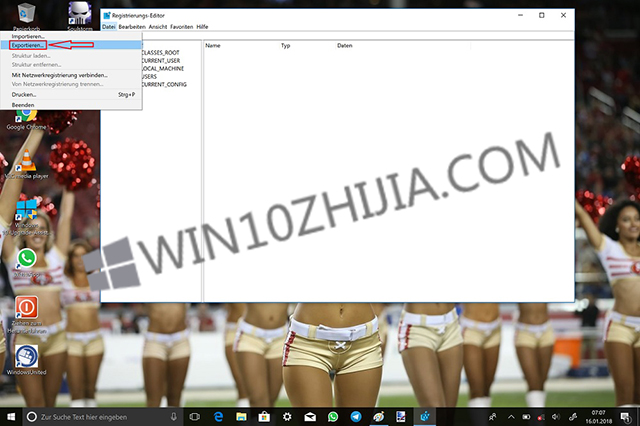Click the Registrierungs-Editor title bar icon
Image resolution: width=640 pixels, height=426 pixels.
(x=107, y=16)
